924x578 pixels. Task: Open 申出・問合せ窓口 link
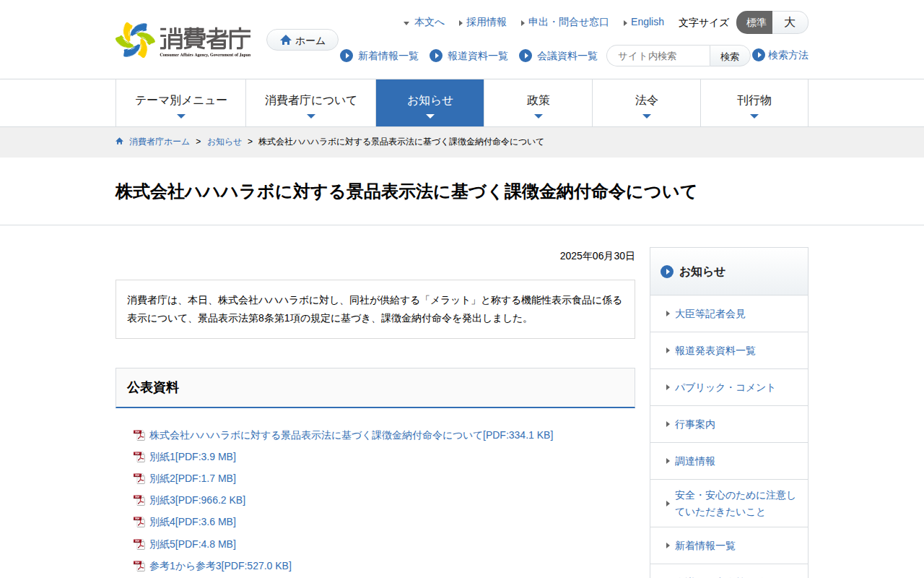[x=569, y=22]
